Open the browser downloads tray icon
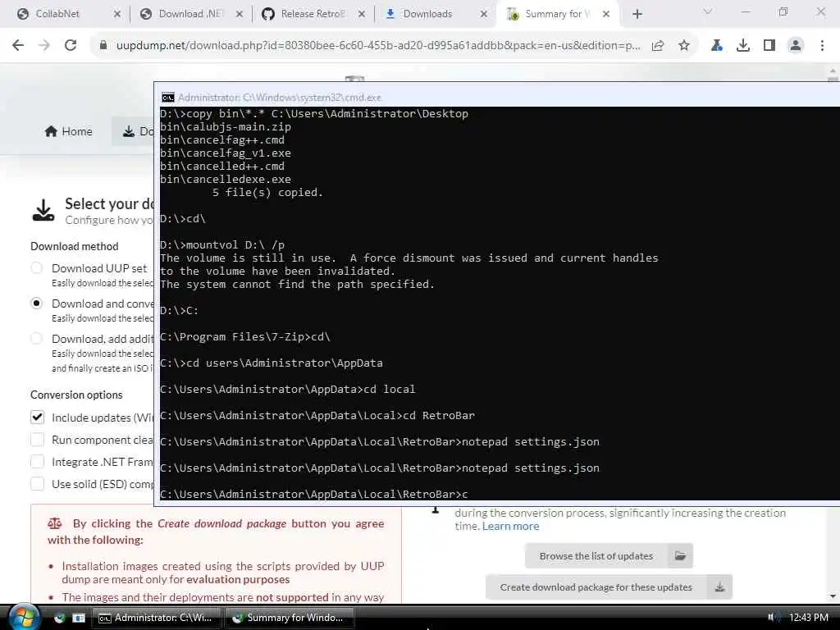 (743, 46)
